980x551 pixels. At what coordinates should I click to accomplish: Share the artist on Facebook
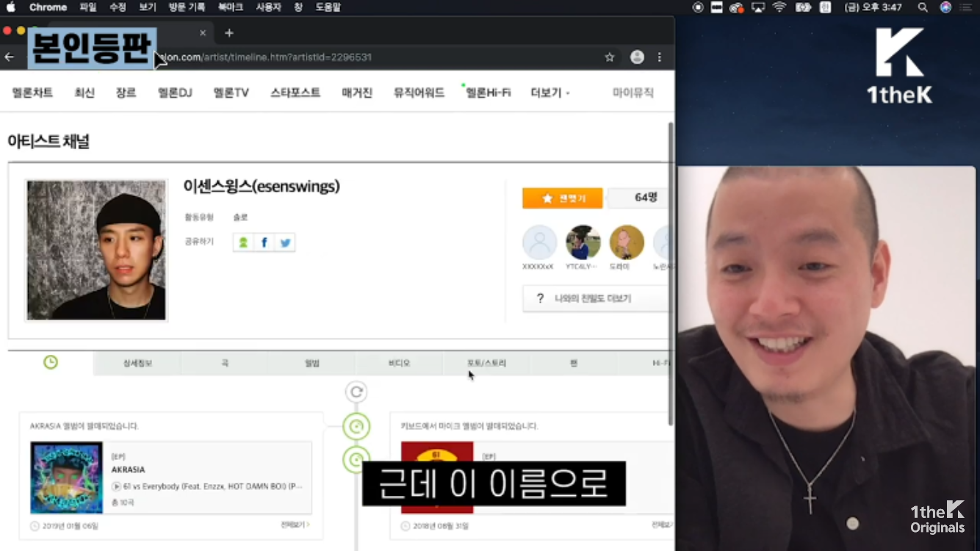pyautogui.click(x=264, y=242)
